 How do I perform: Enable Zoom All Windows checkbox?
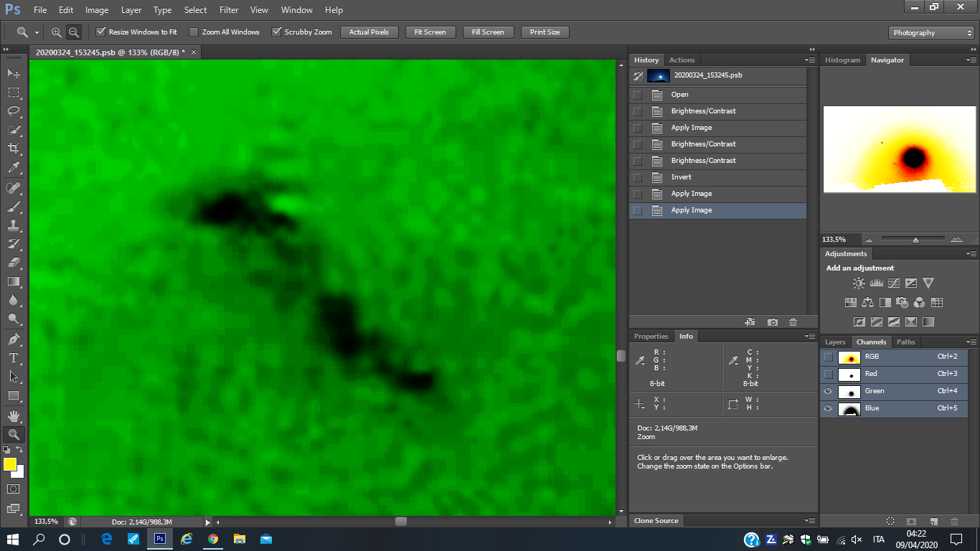click(194, 32)
